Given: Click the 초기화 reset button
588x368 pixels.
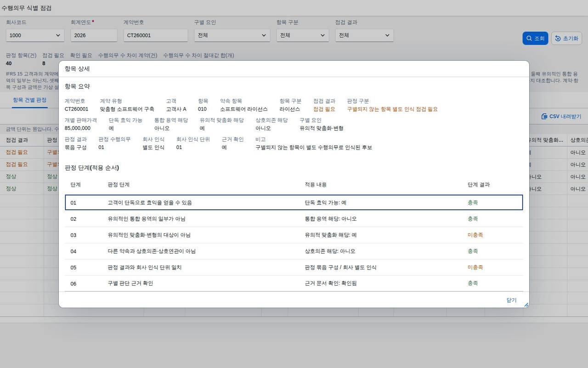Looking at the screenshot, I should (566, 38).
